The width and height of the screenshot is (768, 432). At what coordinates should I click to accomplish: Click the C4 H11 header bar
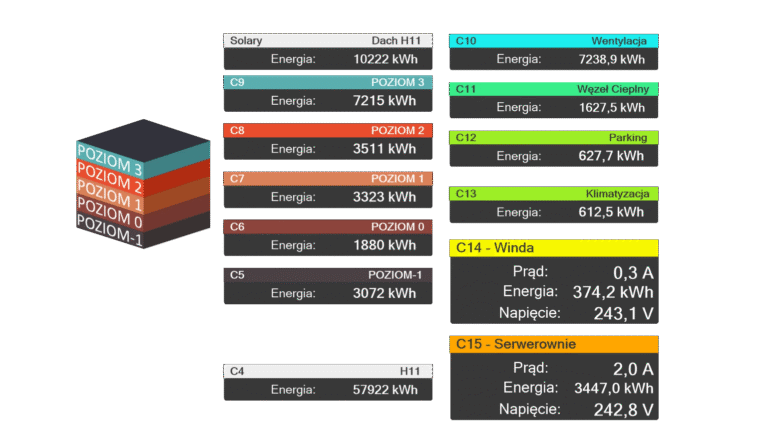pyautogui.click(x=328, y=371)
